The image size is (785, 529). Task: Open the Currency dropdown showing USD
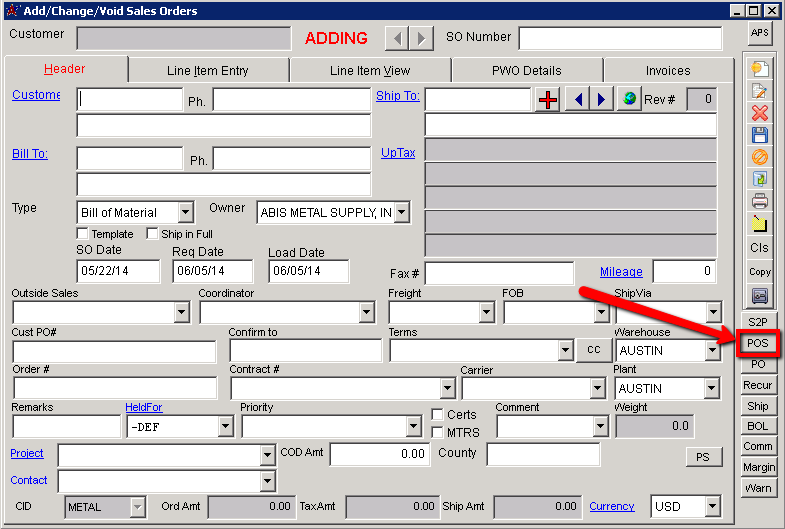712,507
